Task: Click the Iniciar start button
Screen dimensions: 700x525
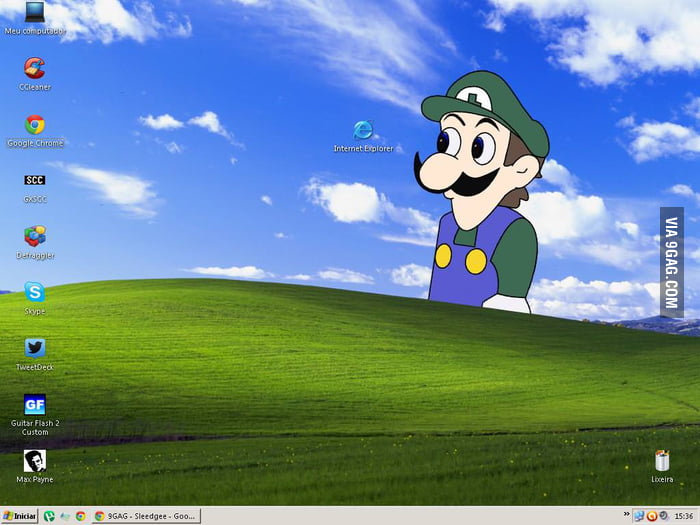Action: click(x=19, y=516)
